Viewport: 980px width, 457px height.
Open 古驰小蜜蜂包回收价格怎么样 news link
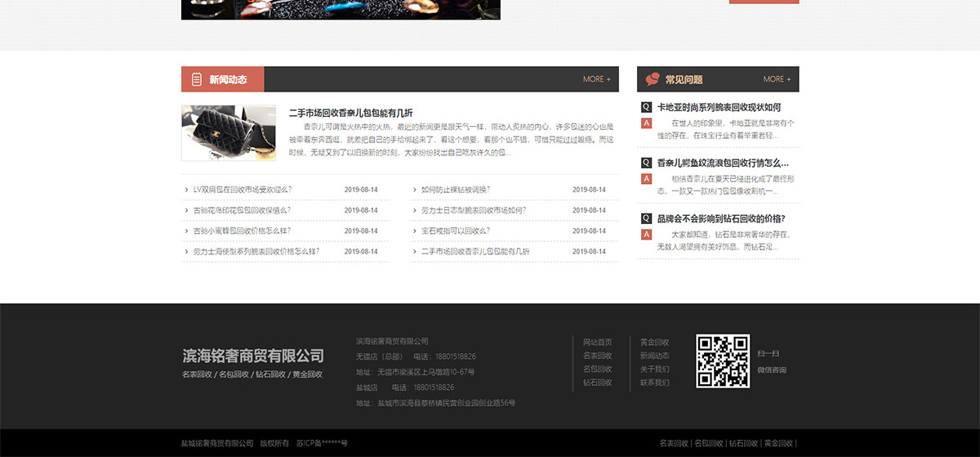241,231
